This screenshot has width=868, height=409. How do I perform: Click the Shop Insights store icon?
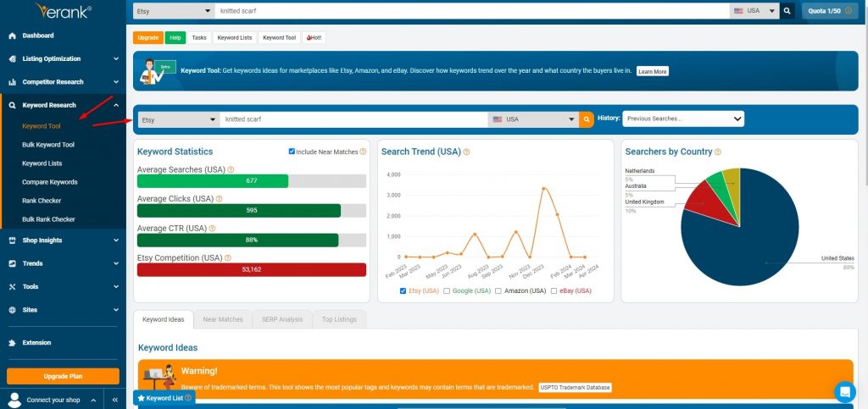[x=12, y=240]
